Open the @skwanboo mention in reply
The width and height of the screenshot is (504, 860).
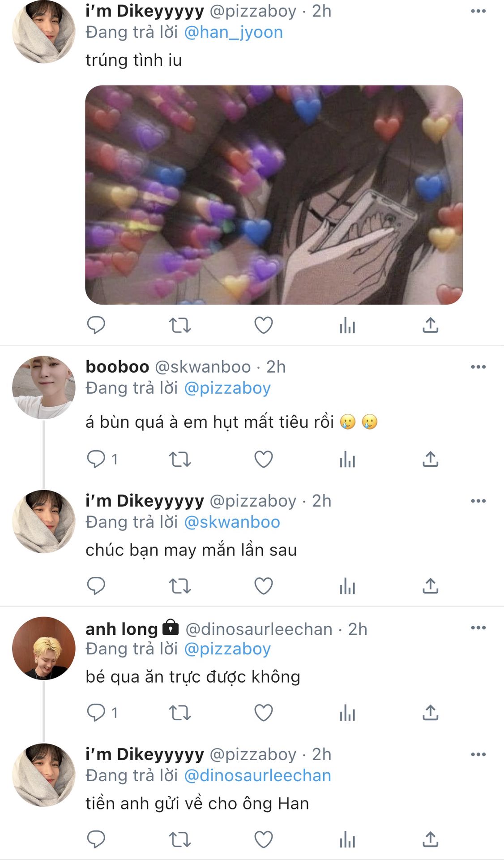[232, 522]
